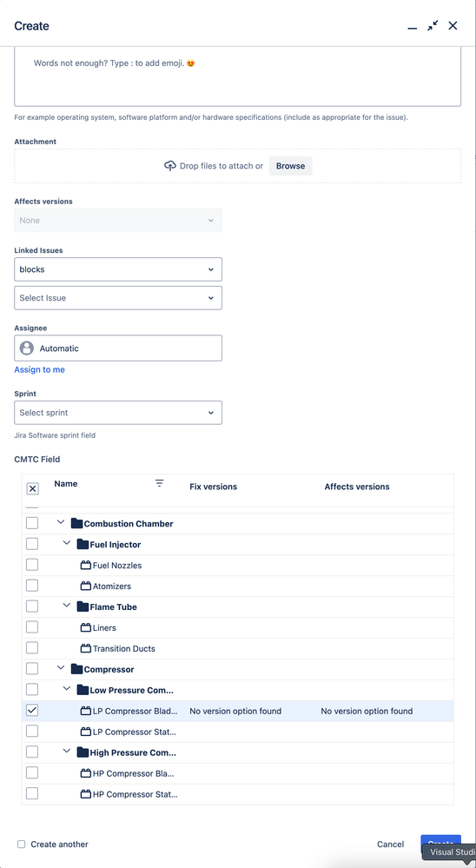Click the Compressor folder icon

click(x=76, y=669)
